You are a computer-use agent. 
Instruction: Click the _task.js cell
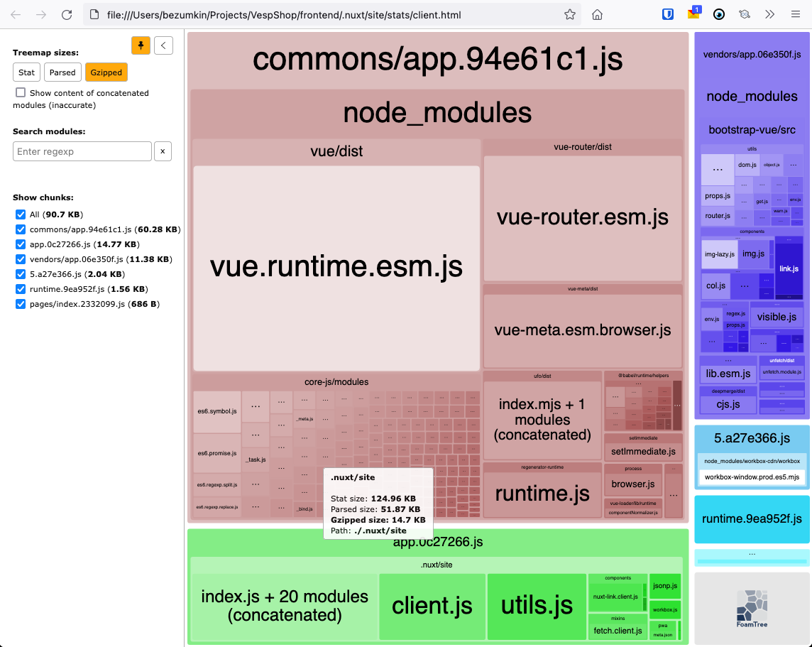(x=256, y=460)
